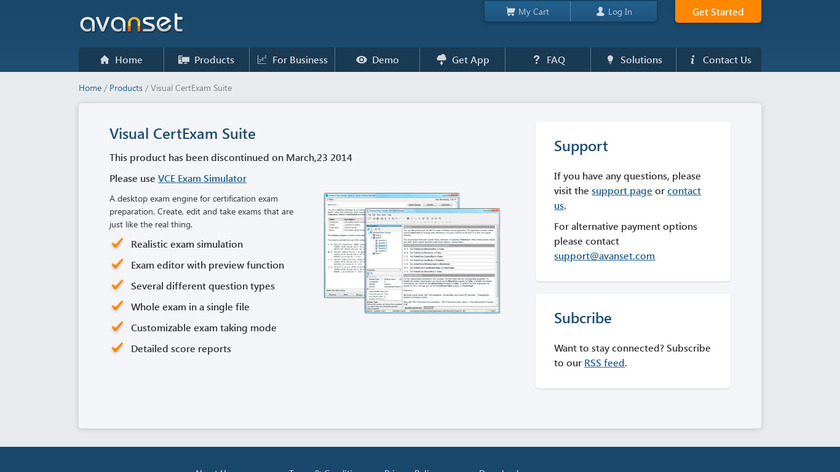Click the avanset logo
840x472 pixels.
(x=131, y=23)
